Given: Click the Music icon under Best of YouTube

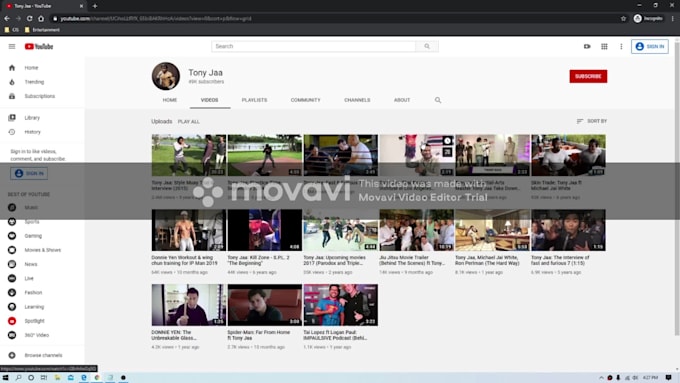Looking at the screenshot, I should pos(12,207).
